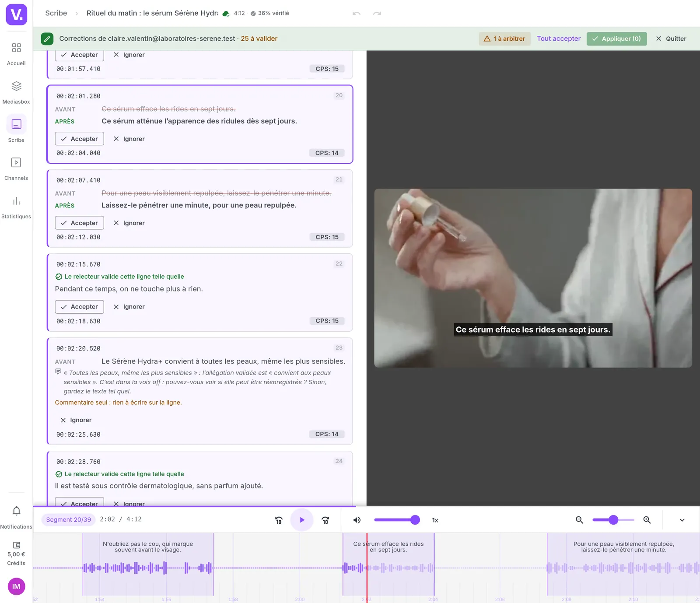The height and width of the screenshot is (603, 700).
Task: Select APRÈS text 'Ce sérum atténue l'apparence'
Action: click(199, 121)
